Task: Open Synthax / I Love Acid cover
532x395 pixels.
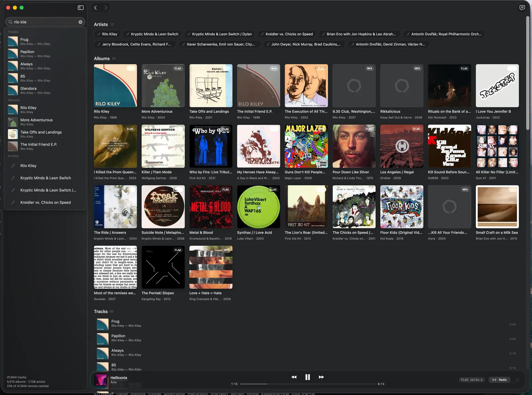Action: tap(258, 207)
